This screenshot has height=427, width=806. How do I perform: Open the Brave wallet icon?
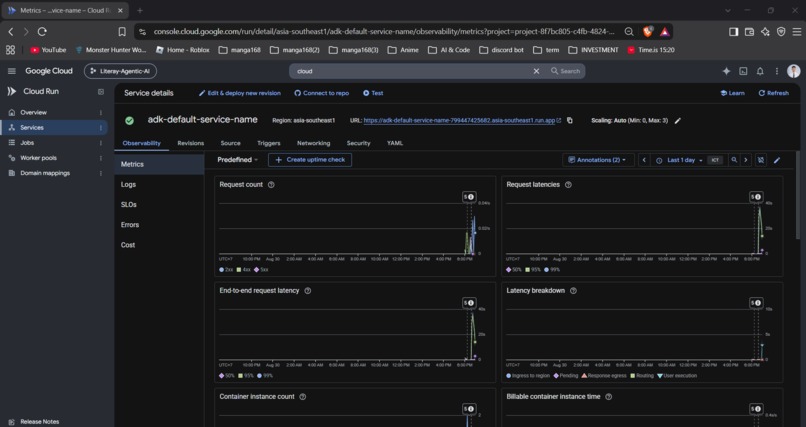749,31
